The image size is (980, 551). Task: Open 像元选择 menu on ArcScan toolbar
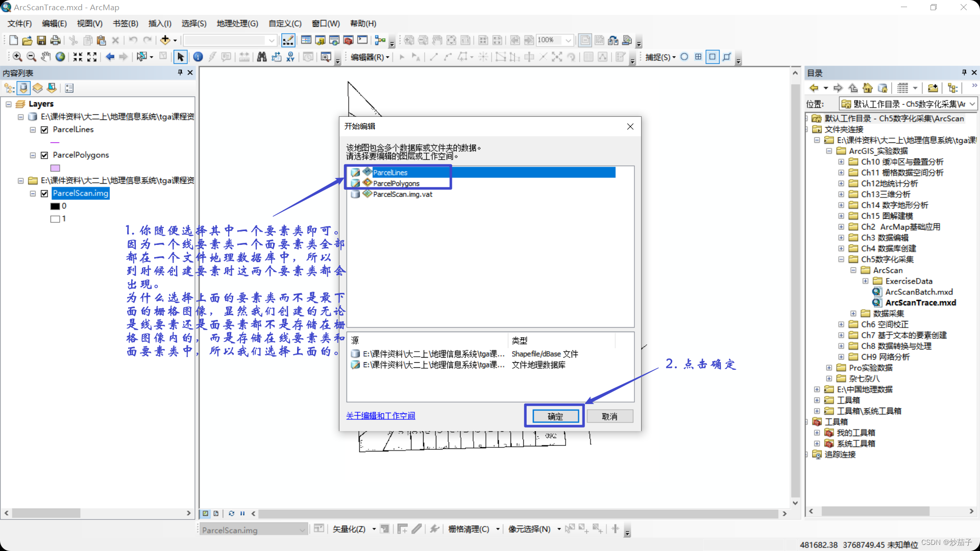534,530
